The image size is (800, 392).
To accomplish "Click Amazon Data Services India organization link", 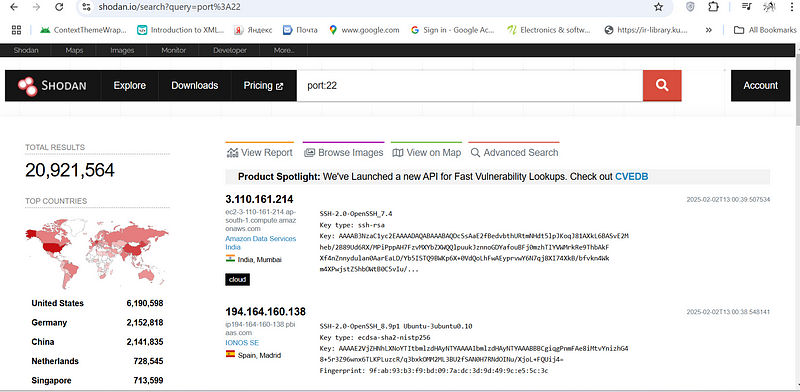I will (x=260, y=242).
